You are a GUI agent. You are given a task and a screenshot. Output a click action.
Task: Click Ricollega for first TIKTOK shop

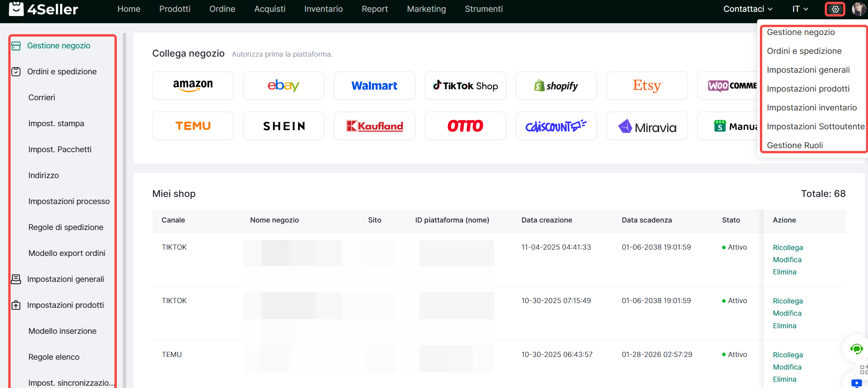click(787, 248)
